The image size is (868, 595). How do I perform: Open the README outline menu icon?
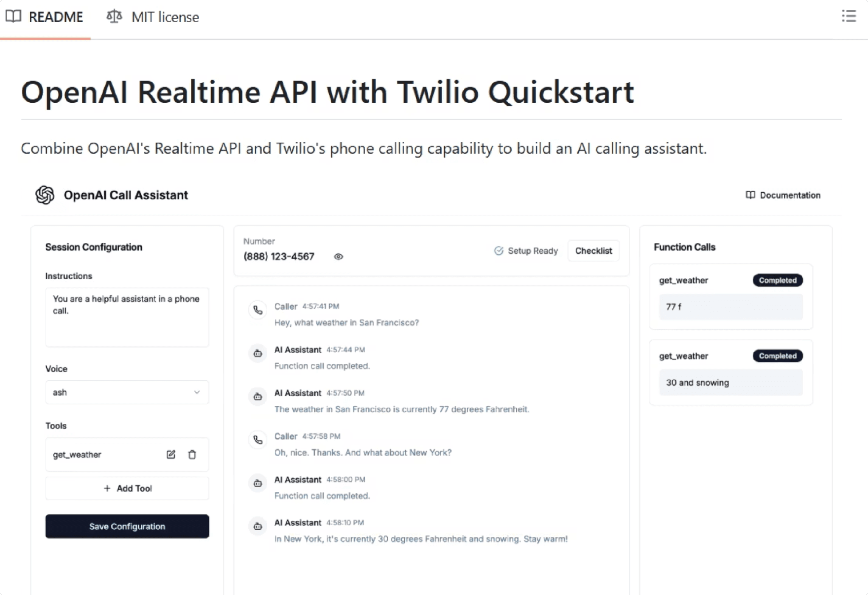tap(848, 17)
